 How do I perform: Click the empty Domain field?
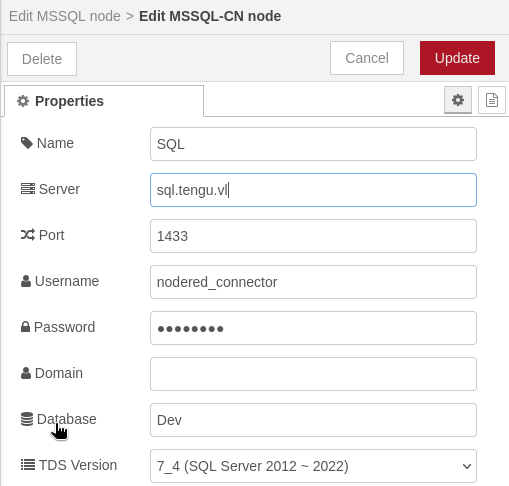(313, 374)
